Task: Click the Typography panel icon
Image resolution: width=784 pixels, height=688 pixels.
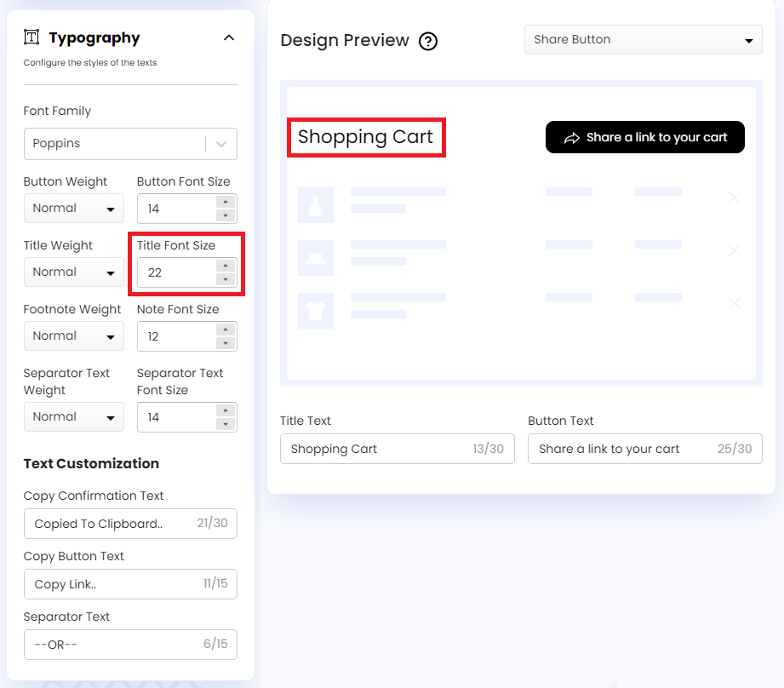Action: (31, 37)
